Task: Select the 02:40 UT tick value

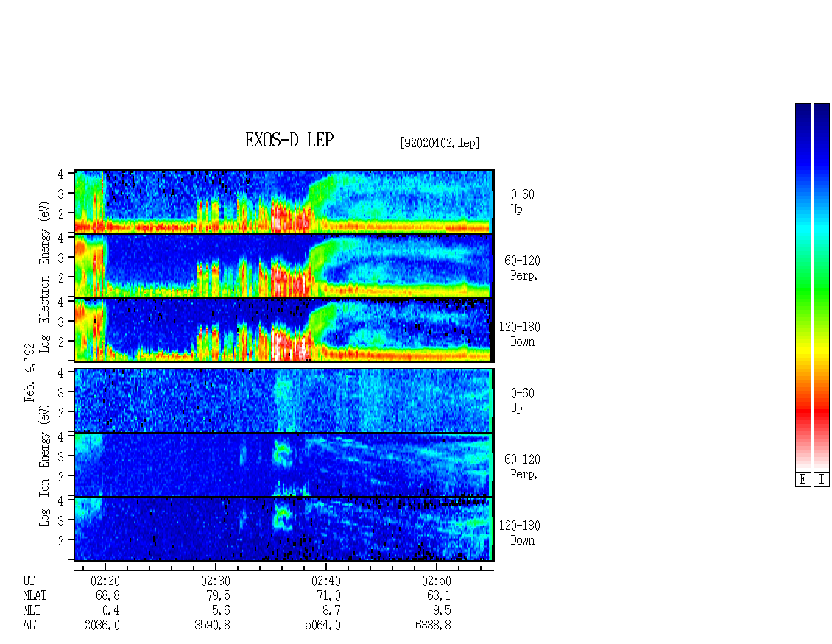Action: click(x=325, y=581)
